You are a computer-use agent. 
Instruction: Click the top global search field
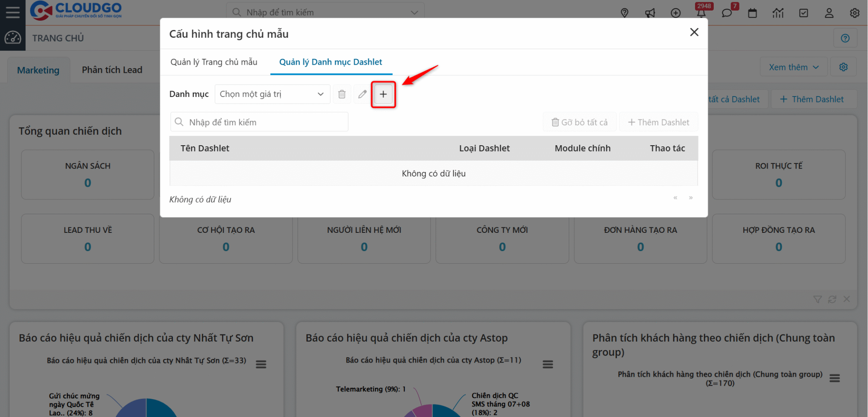[x=325, y=12]
